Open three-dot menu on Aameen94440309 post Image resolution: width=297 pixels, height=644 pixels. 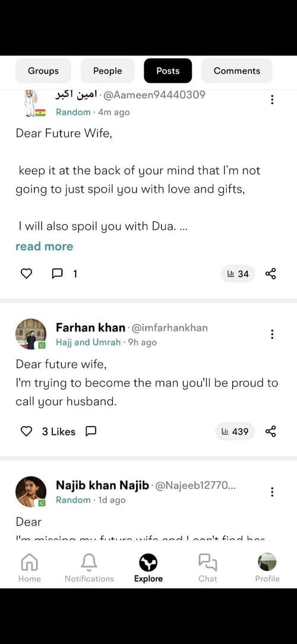[x=272, y=99]
